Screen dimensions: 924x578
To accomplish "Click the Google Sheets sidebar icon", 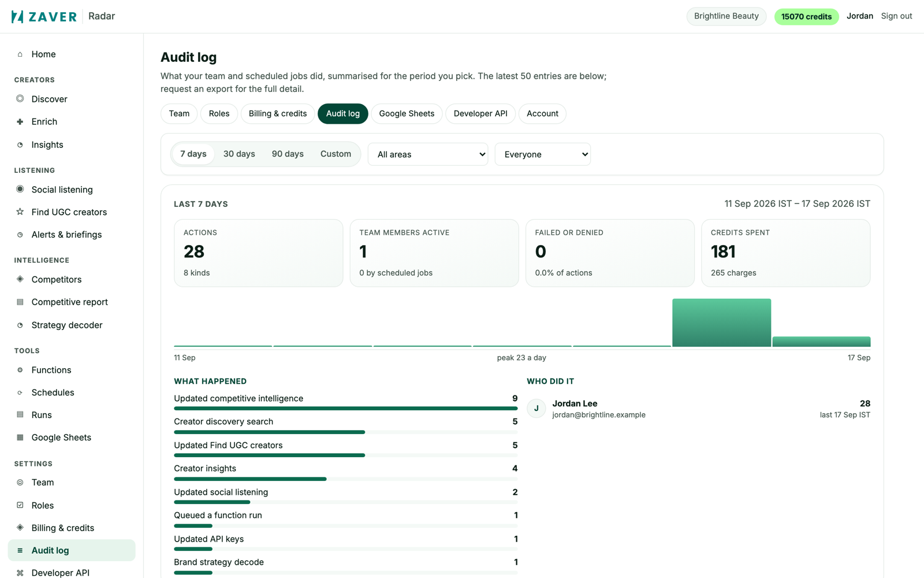I will 20,437.
